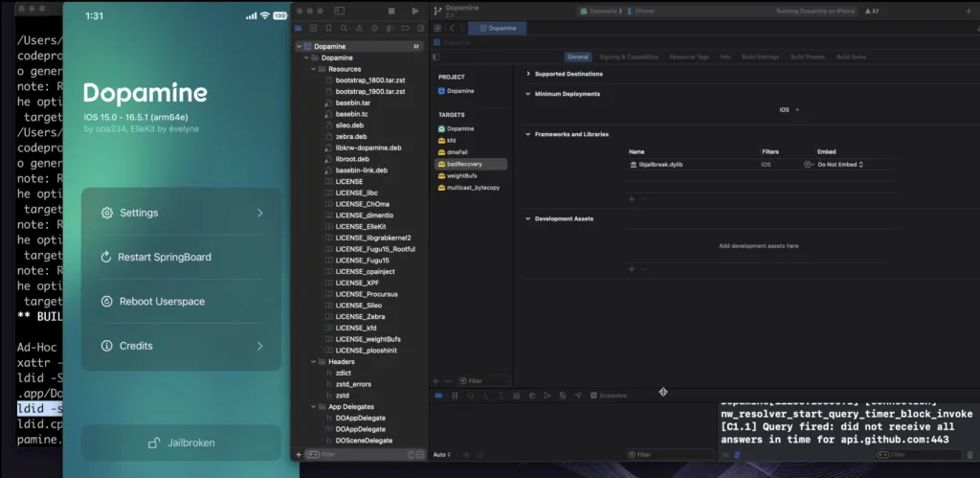Open the Bookmark navigator
980x478 pixels.
pos(329,28)
